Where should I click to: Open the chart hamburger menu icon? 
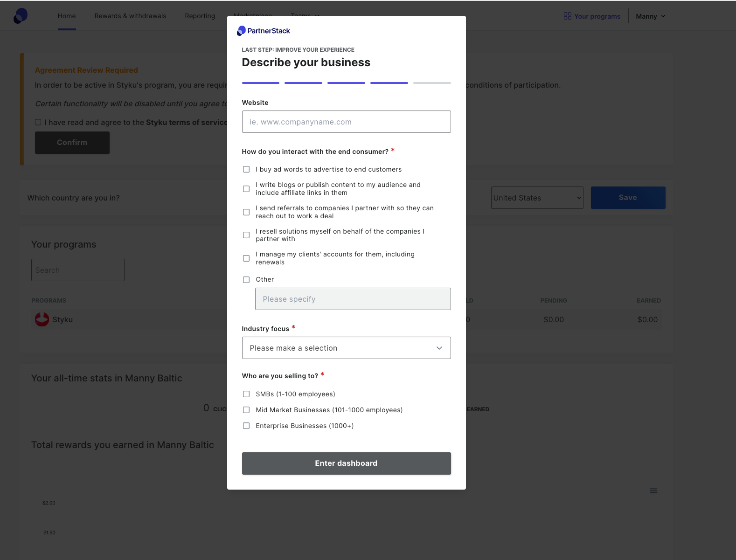coord(653,491)
